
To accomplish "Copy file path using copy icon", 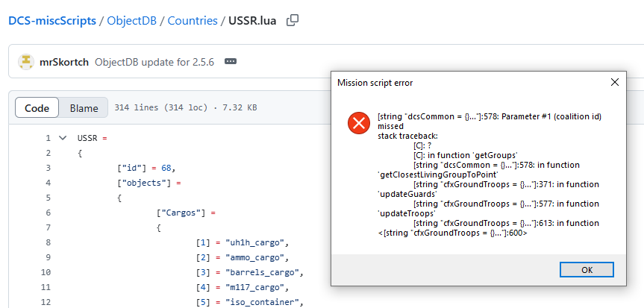I will [293, 20].
